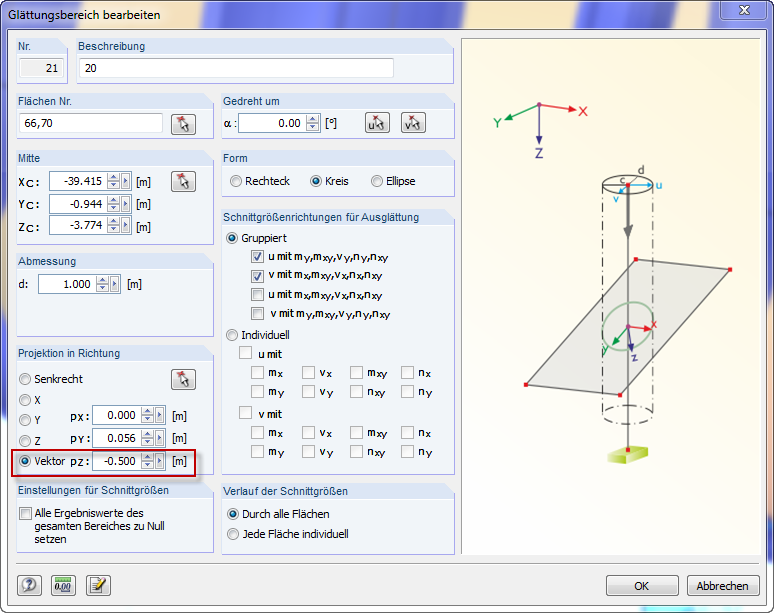Select projection in Z direction

(x=25, y=440)
